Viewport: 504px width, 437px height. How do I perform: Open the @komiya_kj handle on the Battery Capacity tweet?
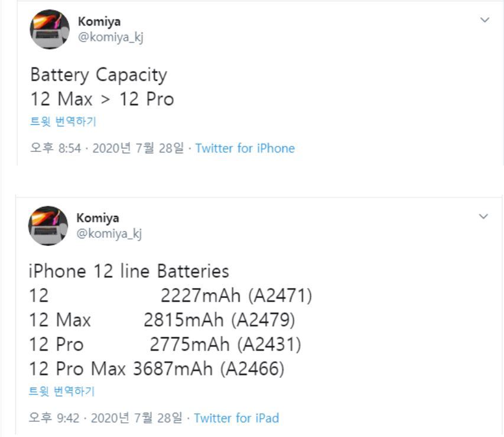pos(110,37)
